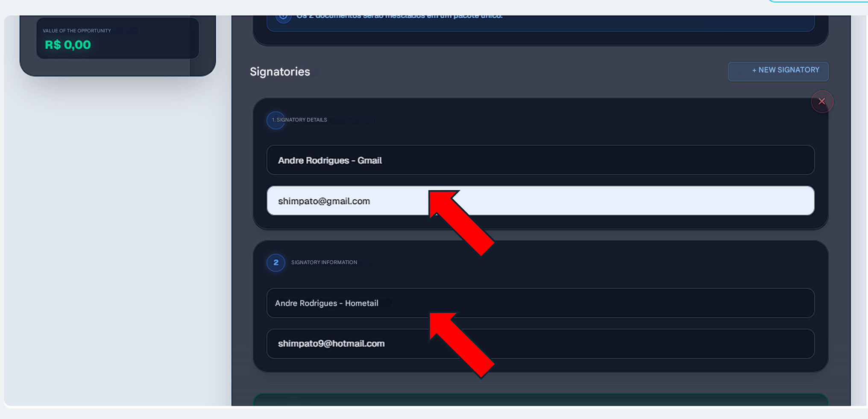Click the step 1 circle badge
Screen dimensions: 868x419
(x=276, y=120)
